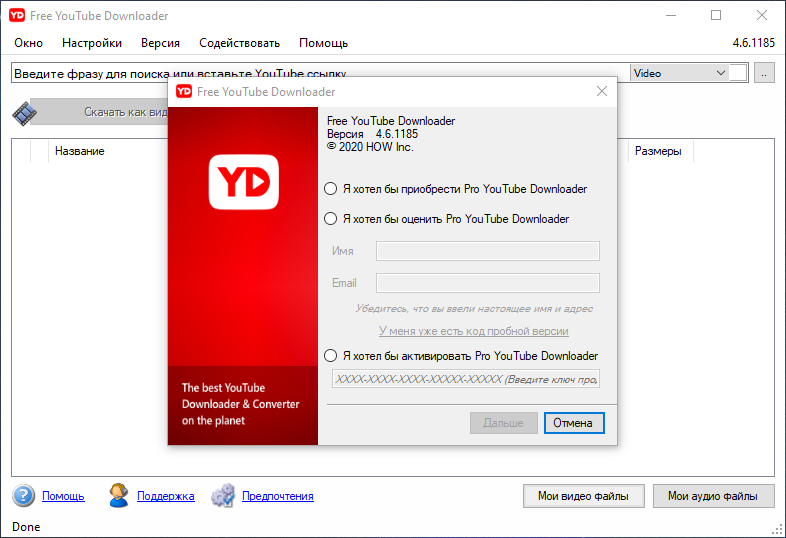The height and width of the screenshot is (538, 786).
Task: Open the Предпочтения link
Action: click(x=278, y=496)
